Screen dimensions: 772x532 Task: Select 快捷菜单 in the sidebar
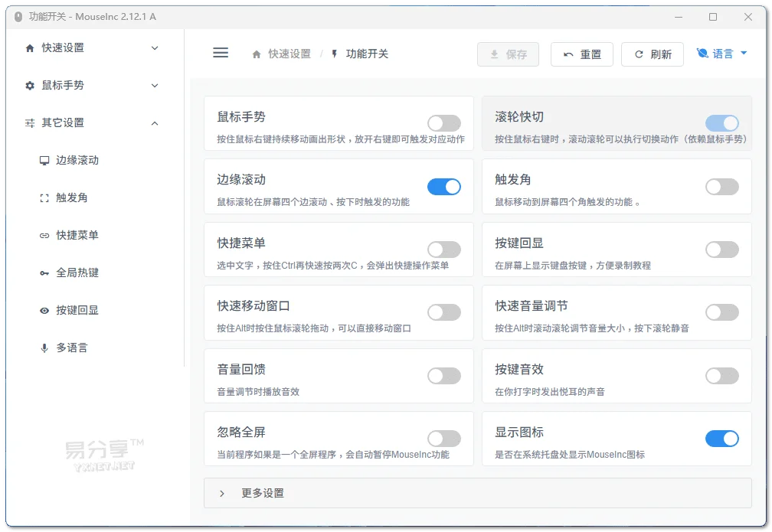(x=77, y=235)
